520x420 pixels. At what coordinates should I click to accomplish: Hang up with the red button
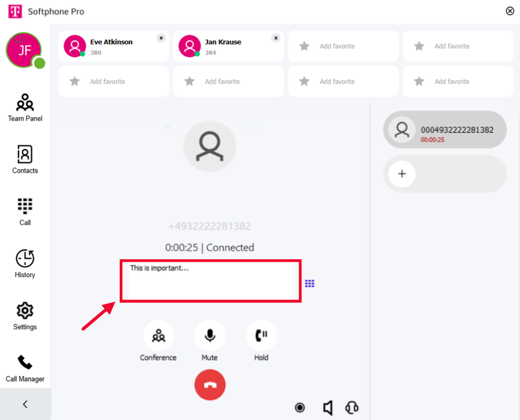pyautogui.click(x=210, y=385)
